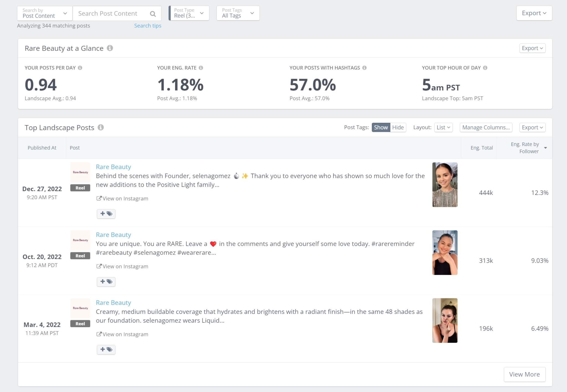The height and width of the screenshot is (392, 567).
Task: Add a tag to the Dec. 27 post
Action: 106,213
